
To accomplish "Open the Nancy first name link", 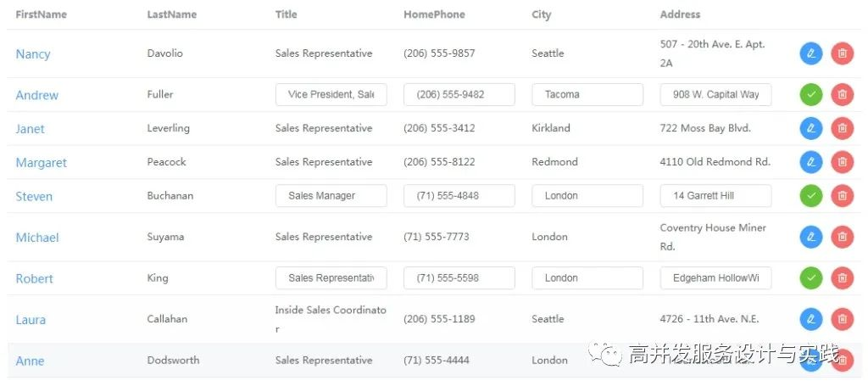I will tap(33, 54).
